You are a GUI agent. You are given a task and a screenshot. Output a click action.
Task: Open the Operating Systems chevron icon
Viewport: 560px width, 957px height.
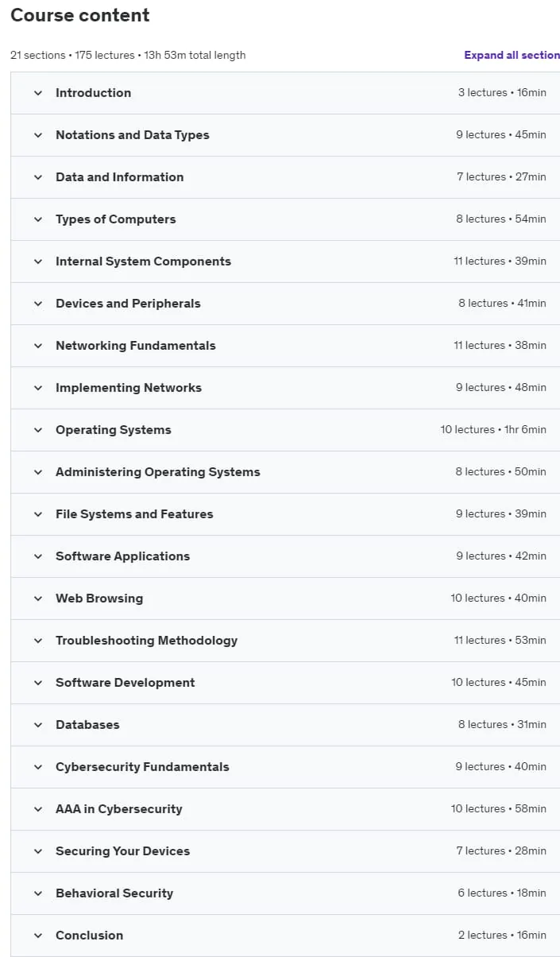point(38,430)
